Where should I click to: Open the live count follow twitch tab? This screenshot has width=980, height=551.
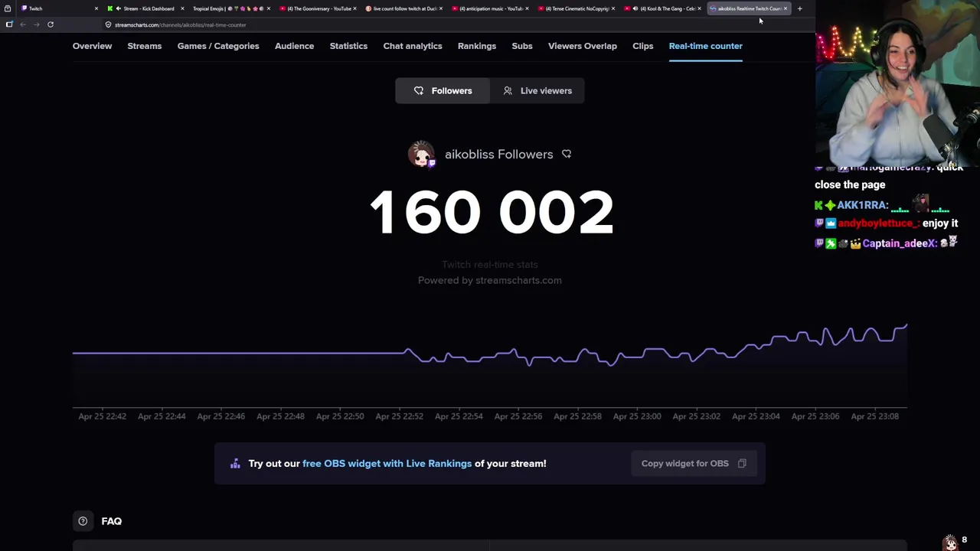coord(405,8)
